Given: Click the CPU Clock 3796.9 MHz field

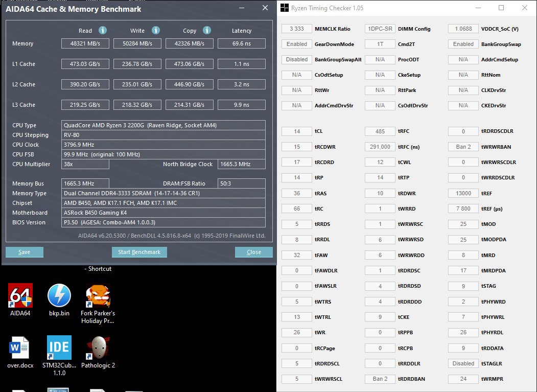Looking at the screenshot, I should click(x=164, y=145).
